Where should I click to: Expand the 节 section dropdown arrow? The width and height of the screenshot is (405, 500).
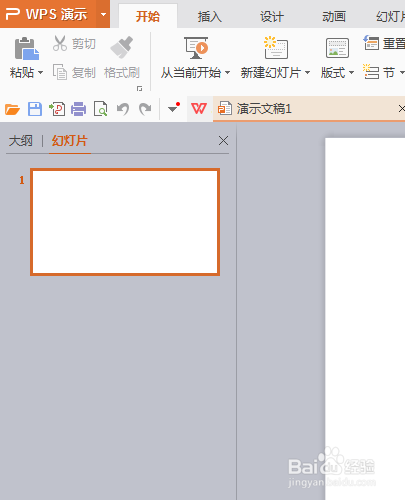402,72
